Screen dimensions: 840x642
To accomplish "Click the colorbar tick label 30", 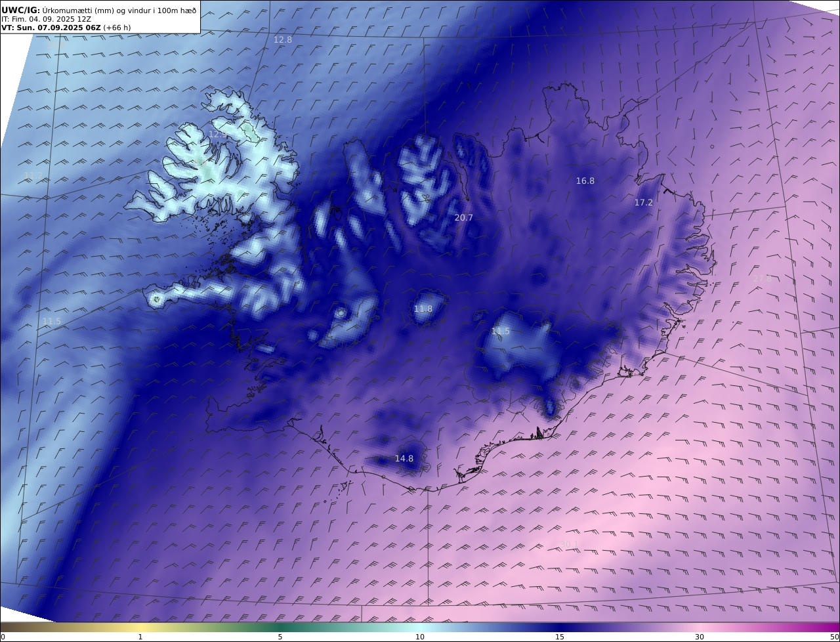I will (x=700, y=637).
